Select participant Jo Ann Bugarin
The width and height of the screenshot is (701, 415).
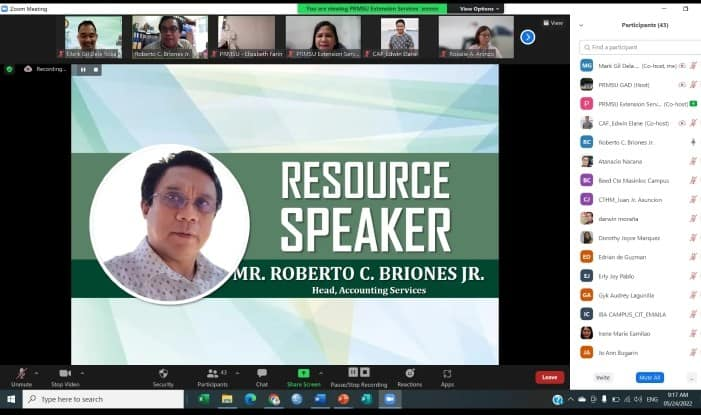(639, 353)
